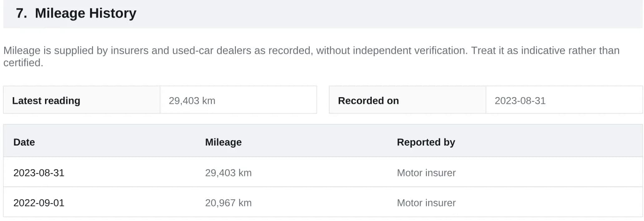The height and width of the screenshot is (221, 644).
Task: Select the 29,403 km cell in table row
Action: [x=228, y=173]
